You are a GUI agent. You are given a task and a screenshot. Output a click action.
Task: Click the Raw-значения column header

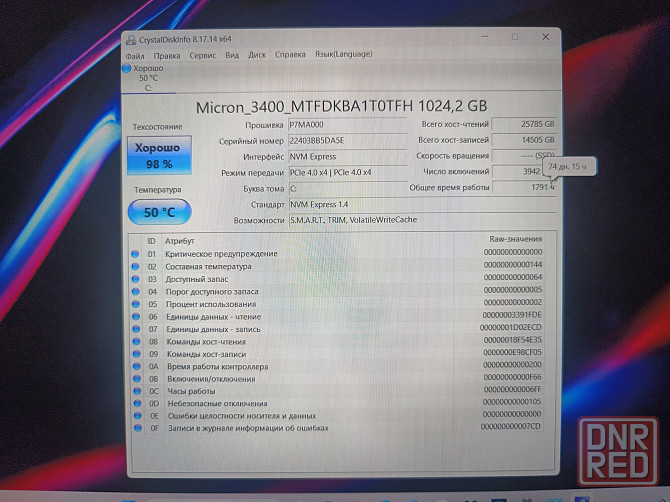(x=515, y=239)
